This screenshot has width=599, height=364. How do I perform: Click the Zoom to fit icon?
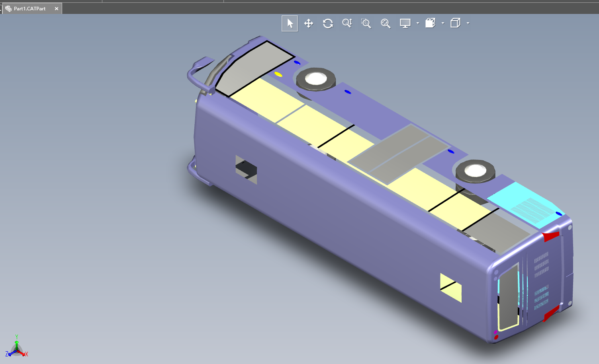coord(385,23)
